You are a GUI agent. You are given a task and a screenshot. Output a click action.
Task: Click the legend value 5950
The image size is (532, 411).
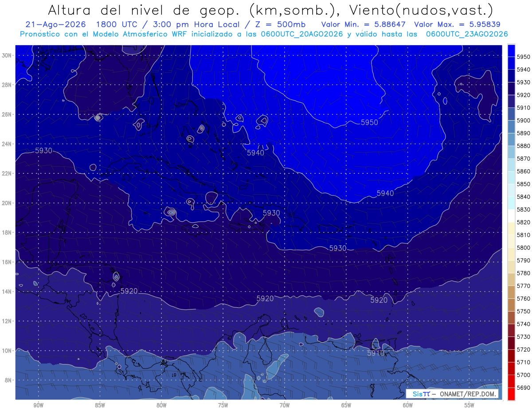pos(524,57)
